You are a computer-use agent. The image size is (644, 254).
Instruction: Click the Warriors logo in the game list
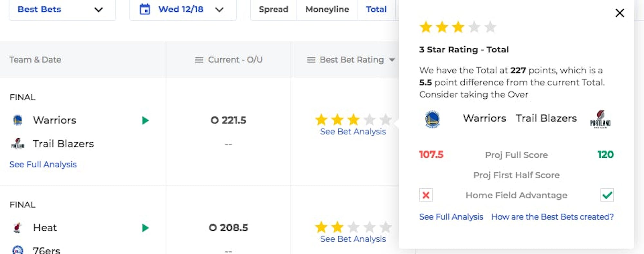pyautogui.click(x=18, y=120)
